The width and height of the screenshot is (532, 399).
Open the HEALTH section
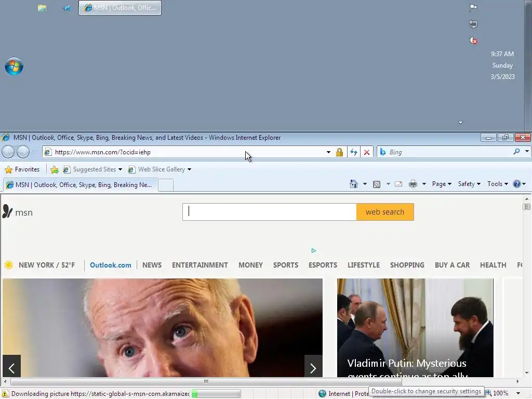click(493, 265)
